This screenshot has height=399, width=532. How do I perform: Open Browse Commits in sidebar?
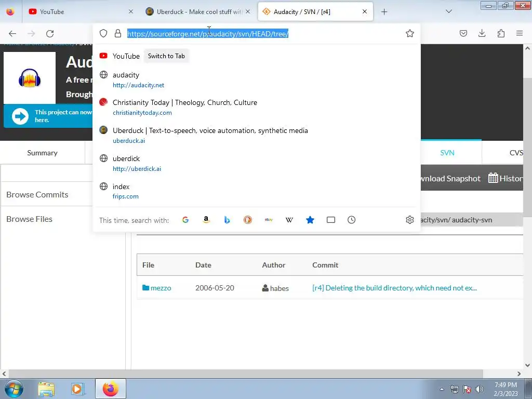click(37, 194)
